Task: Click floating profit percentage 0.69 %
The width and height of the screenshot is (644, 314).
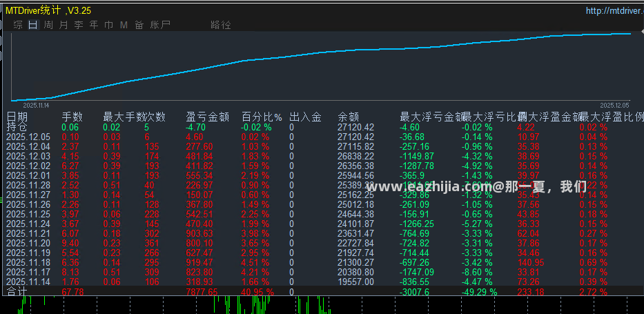Action: point(593,262)
